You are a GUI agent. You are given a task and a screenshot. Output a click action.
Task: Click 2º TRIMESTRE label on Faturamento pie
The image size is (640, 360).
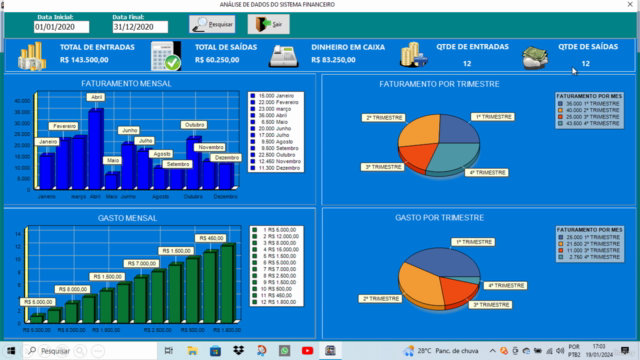[x=384, y=118]
